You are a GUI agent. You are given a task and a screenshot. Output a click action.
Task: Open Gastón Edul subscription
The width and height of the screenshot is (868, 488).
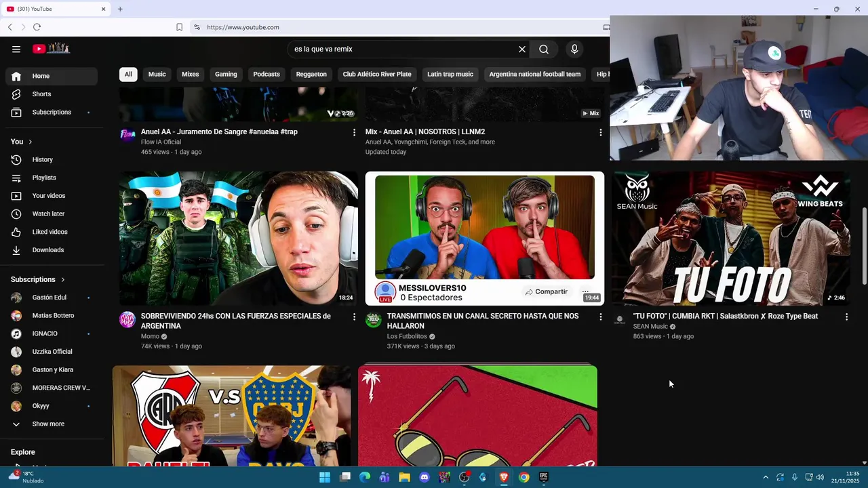tap(52, 298)
